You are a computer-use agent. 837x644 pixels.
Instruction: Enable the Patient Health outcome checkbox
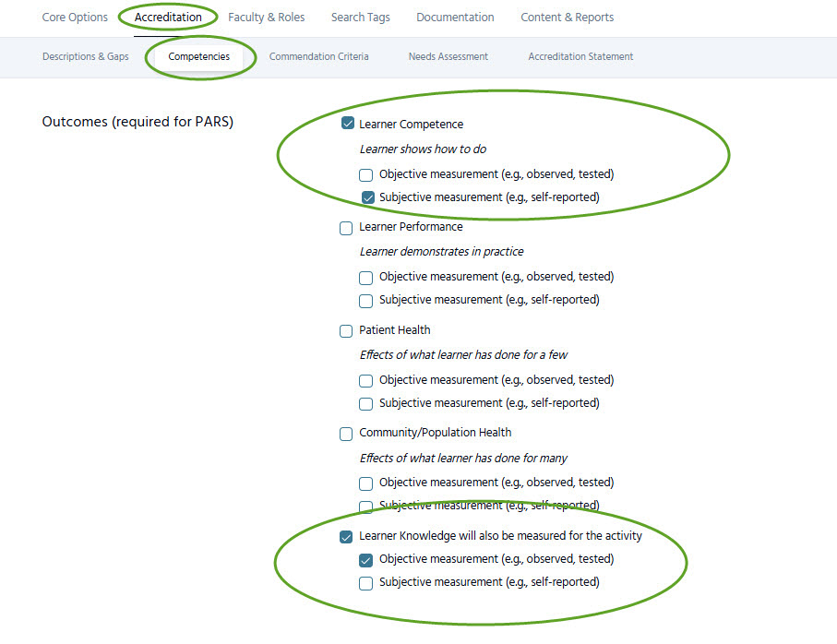point(346,331)
